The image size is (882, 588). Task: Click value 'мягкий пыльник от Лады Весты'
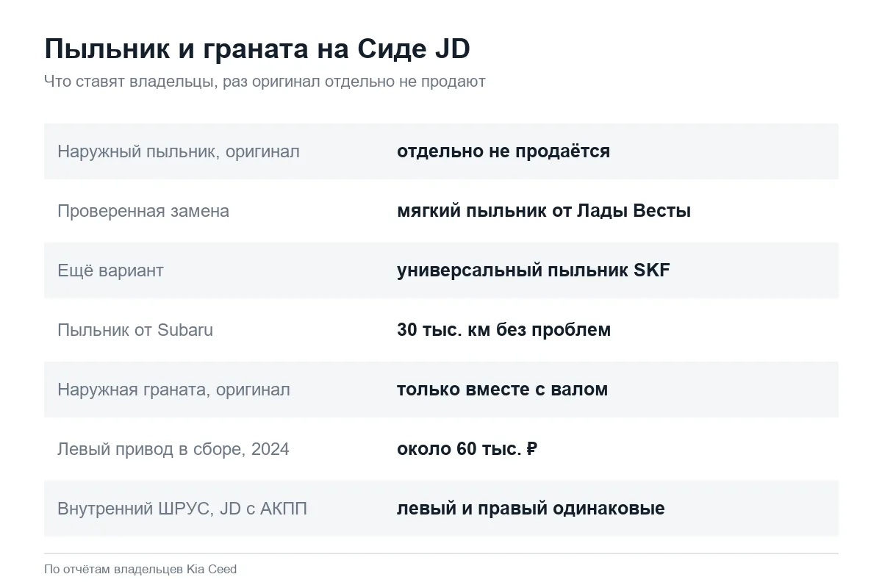point(544,211)
